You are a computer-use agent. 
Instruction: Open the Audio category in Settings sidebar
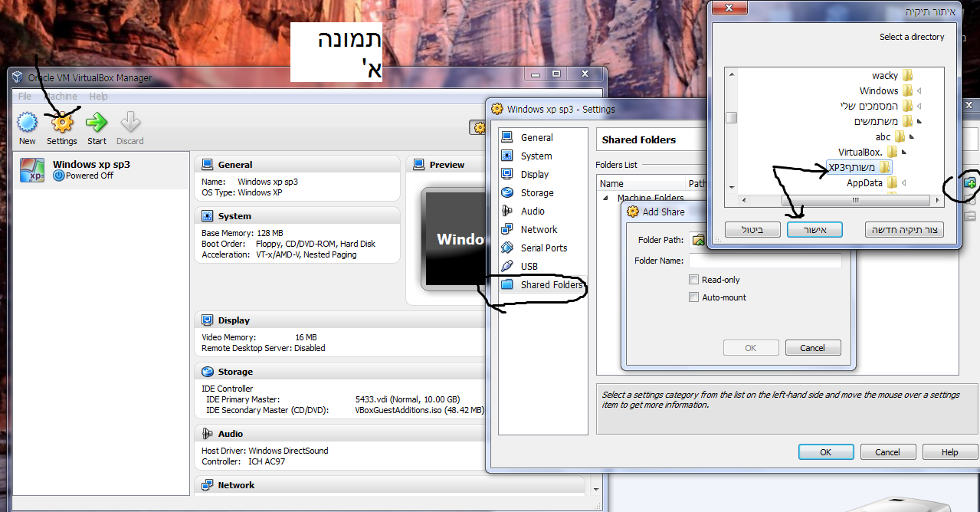(533, 212)
